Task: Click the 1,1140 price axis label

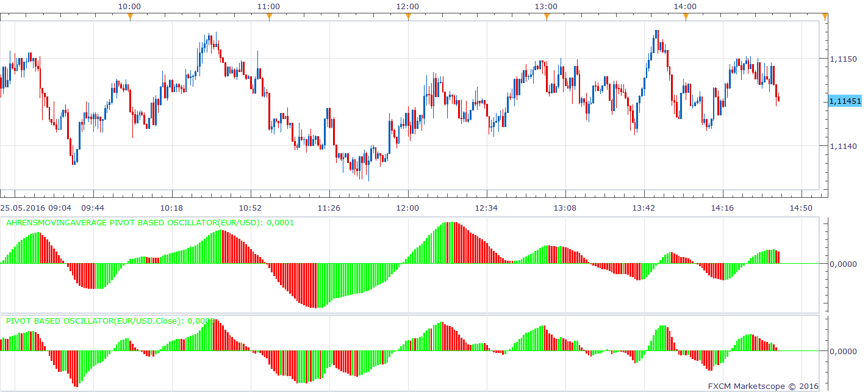Action: 844,146
